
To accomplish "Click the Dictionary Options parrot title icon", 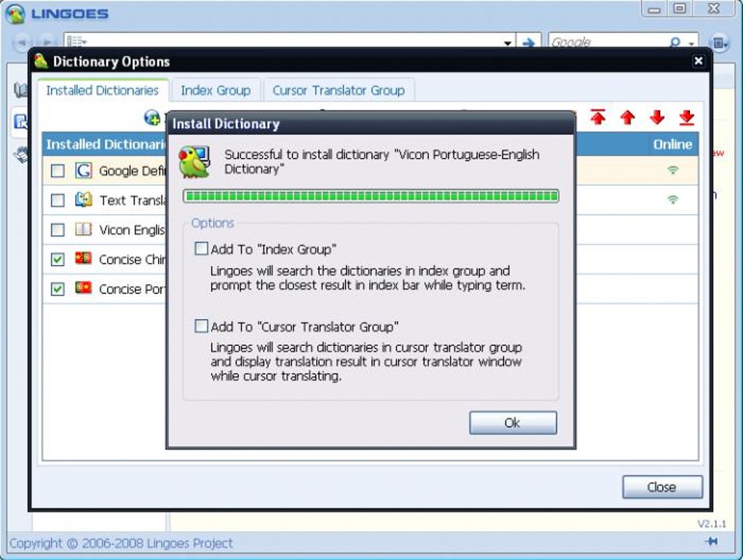I will [x=42, y=60].
